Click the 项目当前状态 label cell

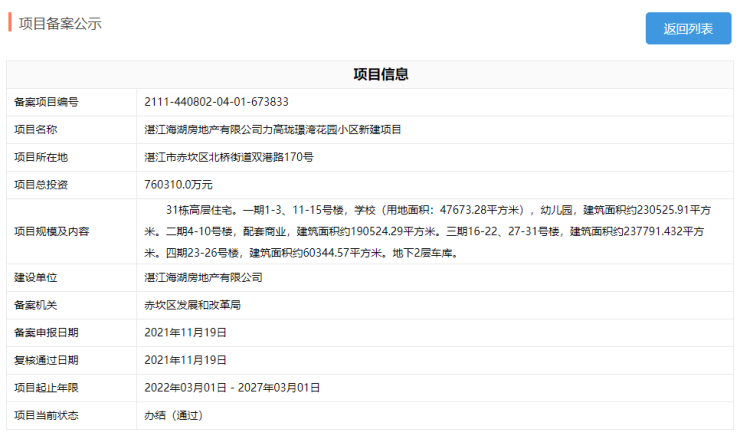[x=71, y=416]
